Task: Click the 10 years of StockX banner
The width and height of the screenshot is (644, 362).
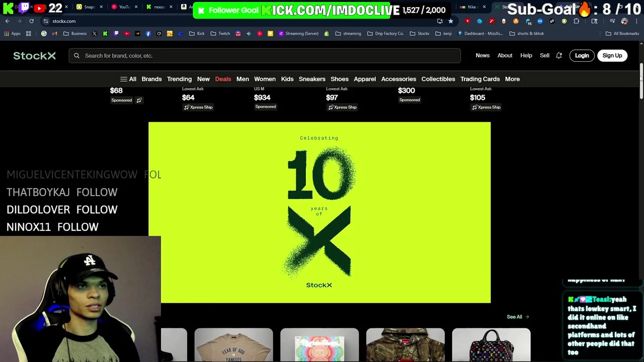Action: [319, 212]
